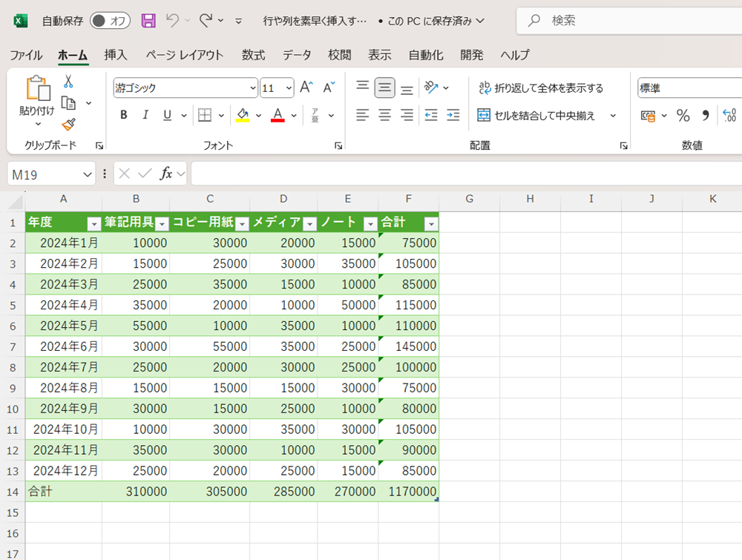Expand merge cells dropdown arrow
This screenshot has height=560, width=742.
point(614,116)
